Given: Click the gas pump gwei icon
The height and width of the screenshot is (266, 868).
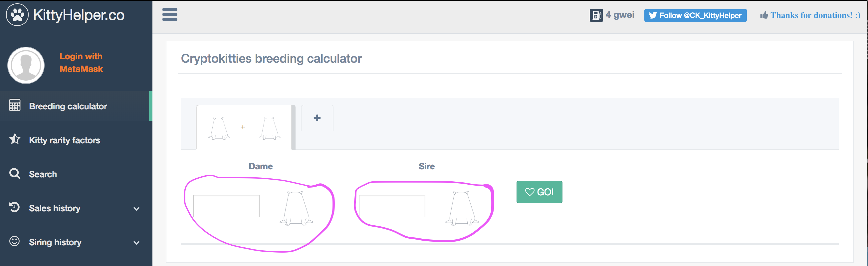Looking at the screenshot, I should [596, 15].
